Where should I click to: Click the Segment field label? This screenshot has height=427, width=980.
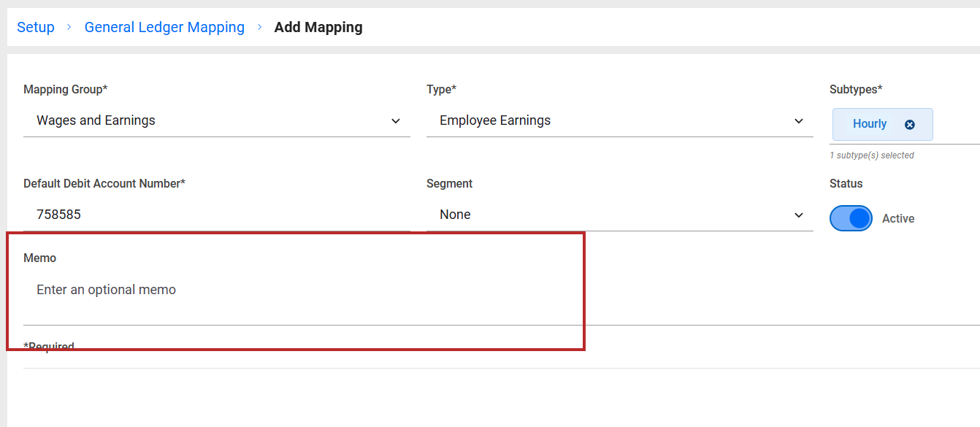click(450, 183)
